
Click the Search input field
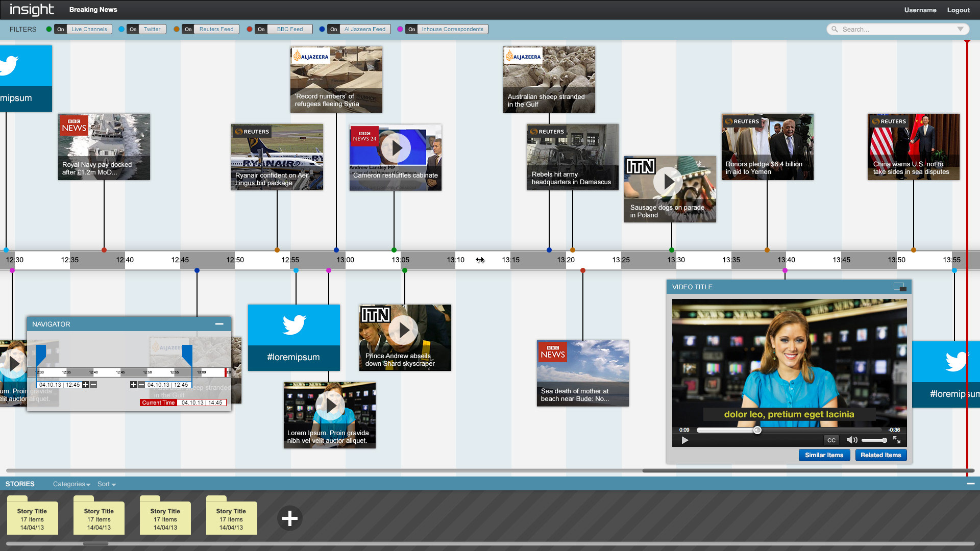point(897,29)
